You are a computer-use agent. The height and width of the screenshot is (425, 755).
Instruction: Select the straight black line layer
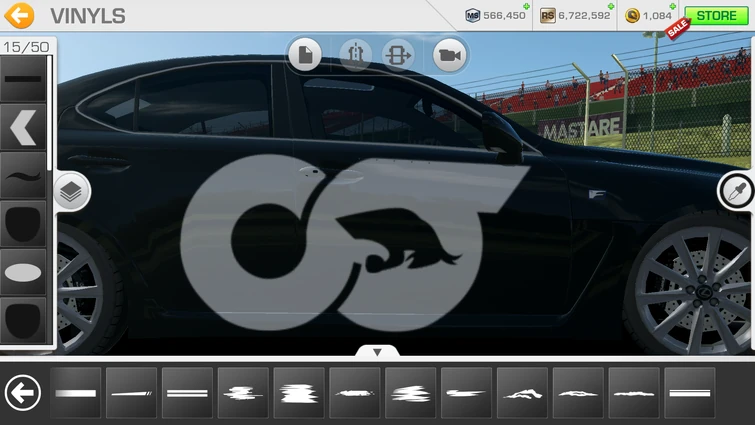pyautogui.click(x=23, y=79)
